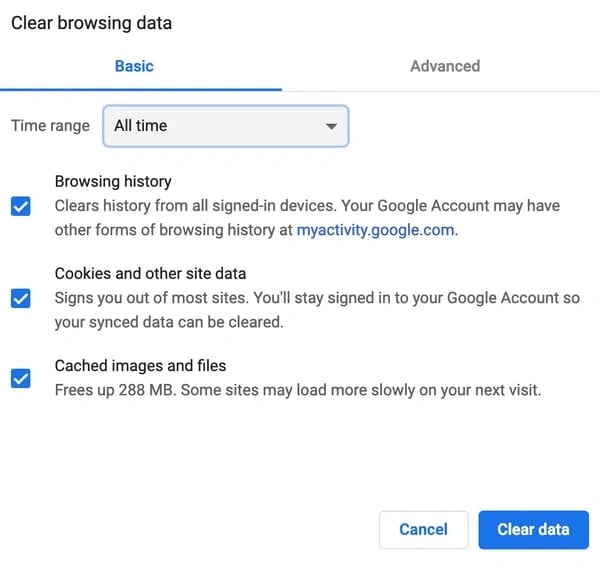The image size is (600, 570).
Task: Click the 'Time range' label
Action: [x=50, y=126]
